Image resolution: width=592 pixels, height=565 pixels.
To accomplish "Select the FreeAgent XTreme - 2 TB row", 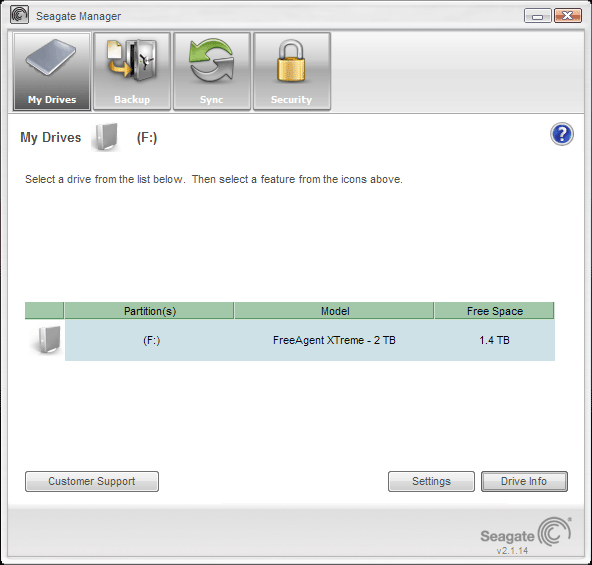I will (310, 340).
